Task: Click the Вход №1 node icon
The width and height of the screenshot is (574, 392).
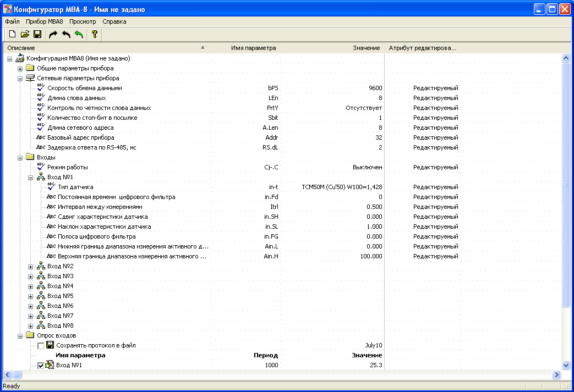Action: click(41, 177)
